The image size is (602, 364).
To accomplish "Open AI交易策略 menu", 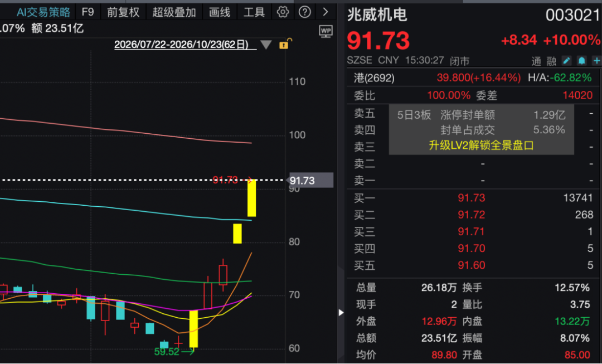I will click(43, 12).
